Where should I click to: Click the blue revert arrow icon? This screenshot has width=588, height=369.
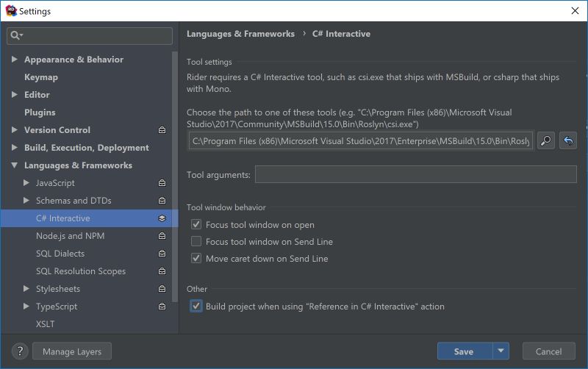point(568,141)
